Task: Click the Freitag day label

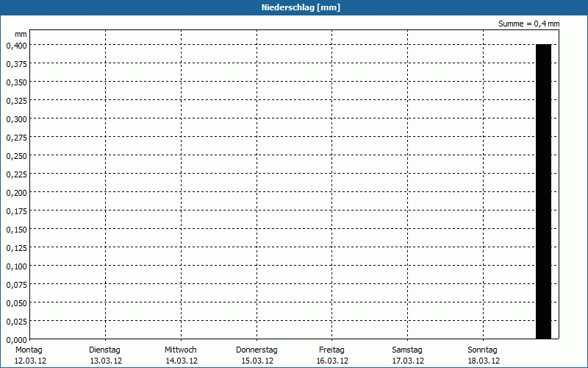Action: pyautogui.click(x=331, y=350)
